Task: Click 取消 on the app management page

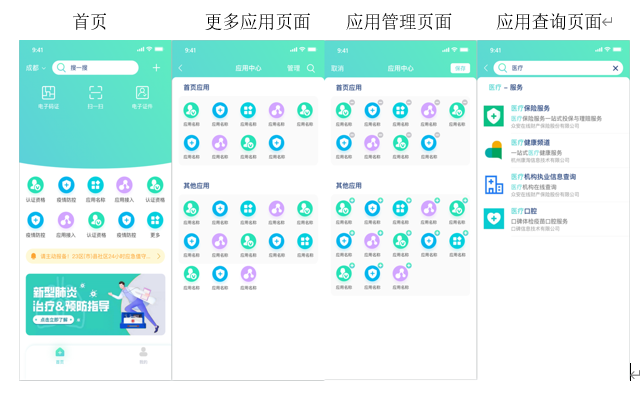Action: [337, 68]
